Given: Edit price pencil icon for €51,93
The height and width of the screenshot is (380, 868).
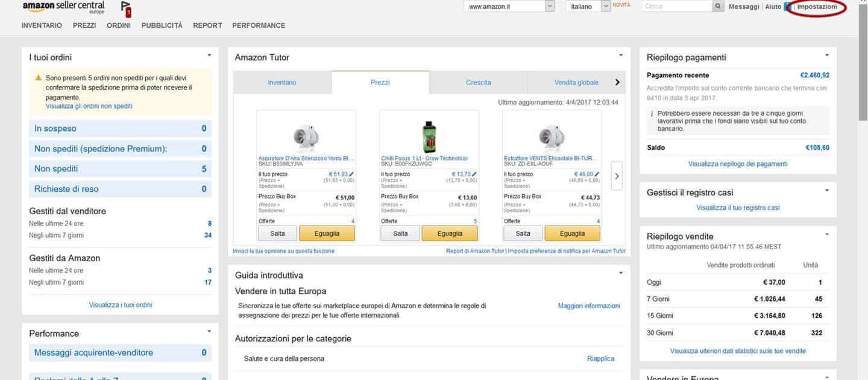Looking at the screenshot, I should [351, 174].
